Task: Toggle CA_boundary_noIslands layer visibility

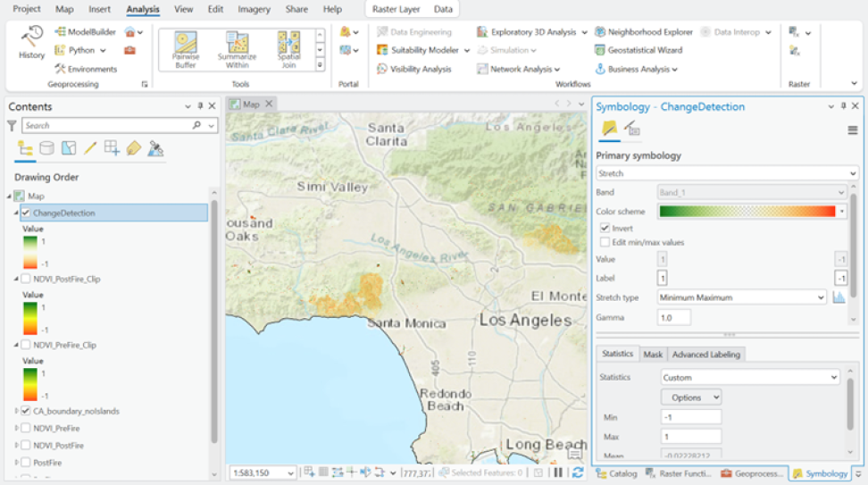Action: point(26,412)
